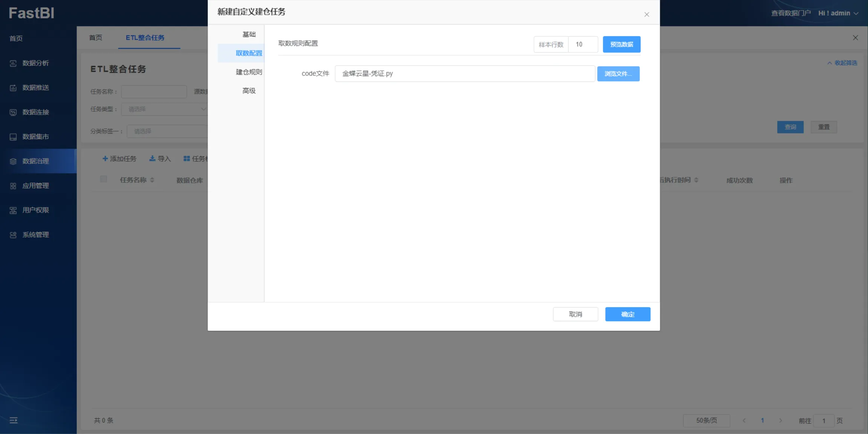
Task: Go to next page arrow
Action: 781,420
